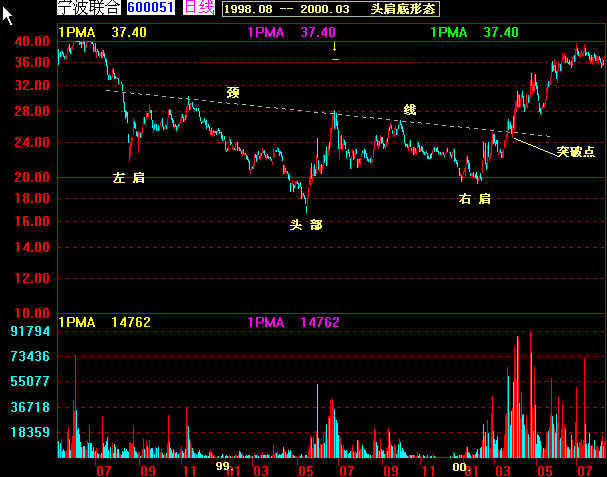Click the 99 year marker on the date axis
The height and width of the screenshot is (477, 607).
[223, 466]
